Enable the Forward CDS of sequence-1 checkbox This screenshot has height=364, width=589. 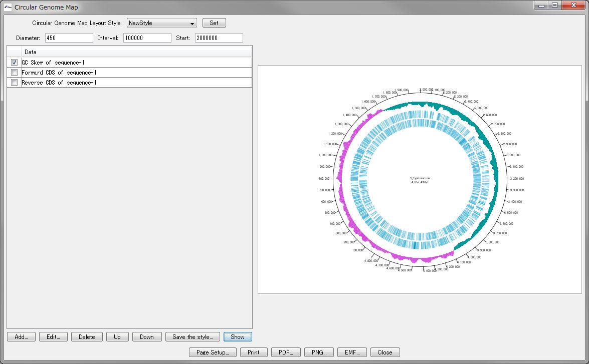pyautogui.click(x=14, y=73)
